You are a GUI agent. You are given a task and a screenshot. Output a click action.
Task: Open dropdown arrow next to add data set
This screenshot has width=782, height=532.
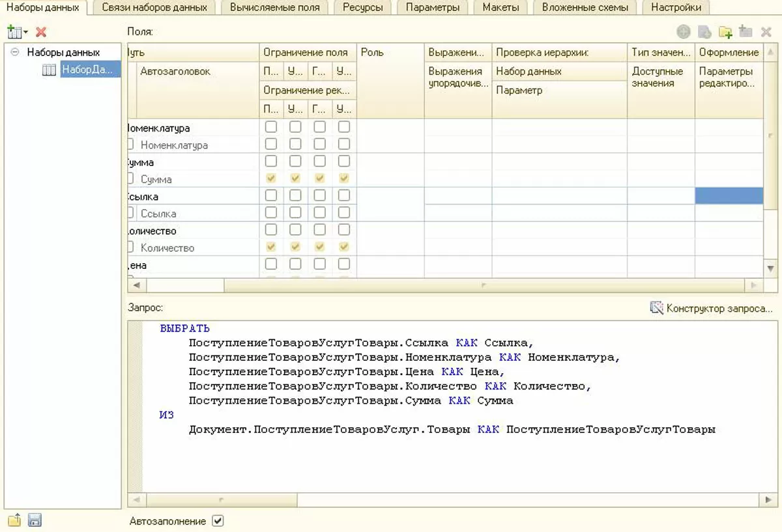pyautogui.click(x=25, y=33)
